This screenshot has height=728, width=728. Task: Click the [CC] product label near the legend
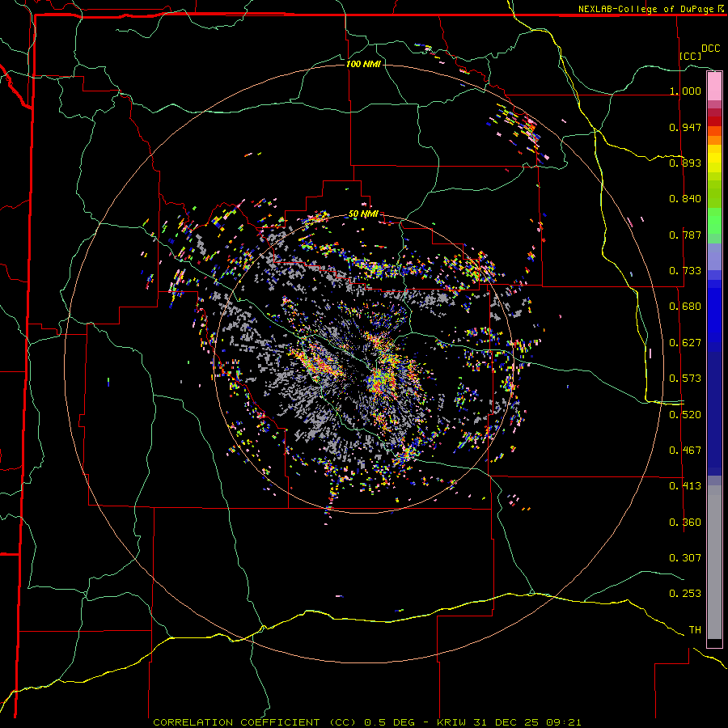pos(691,56)
